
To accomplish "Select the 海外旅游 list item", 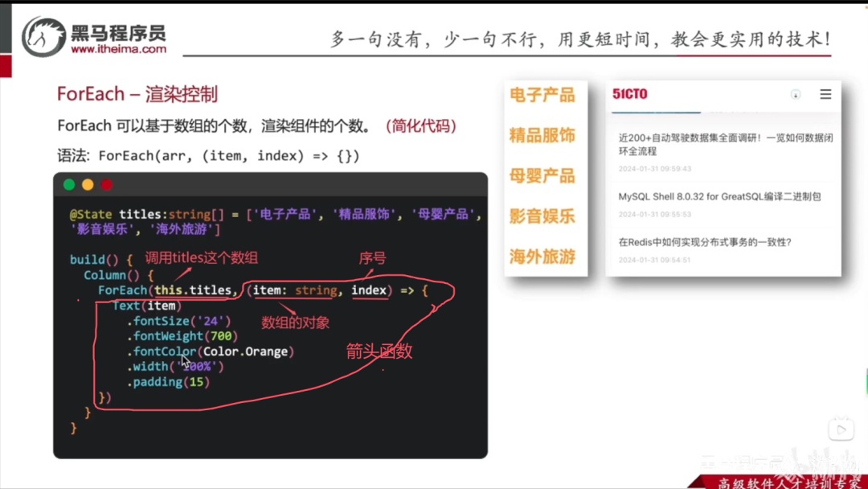I will click(542, 257).
